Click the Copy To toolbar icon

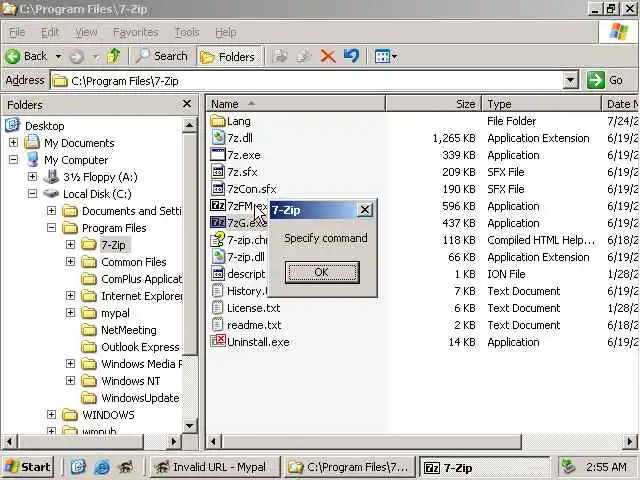304,56
